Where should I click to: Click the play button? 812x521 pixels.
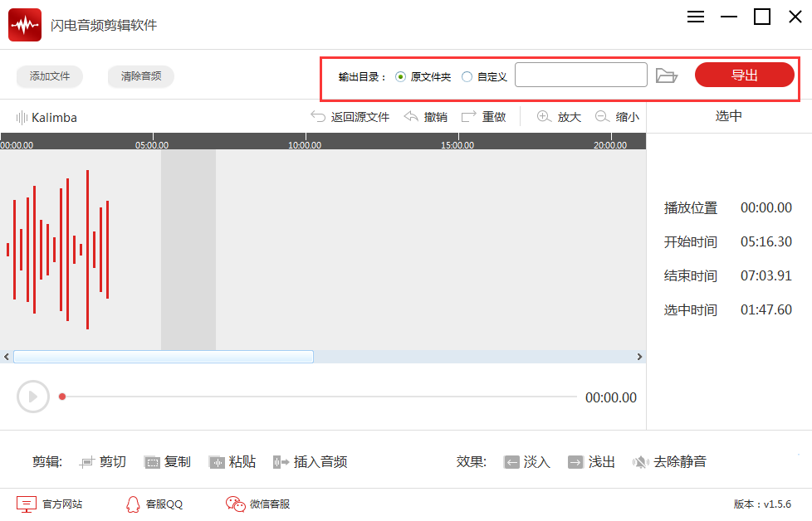tap(33, 397)
